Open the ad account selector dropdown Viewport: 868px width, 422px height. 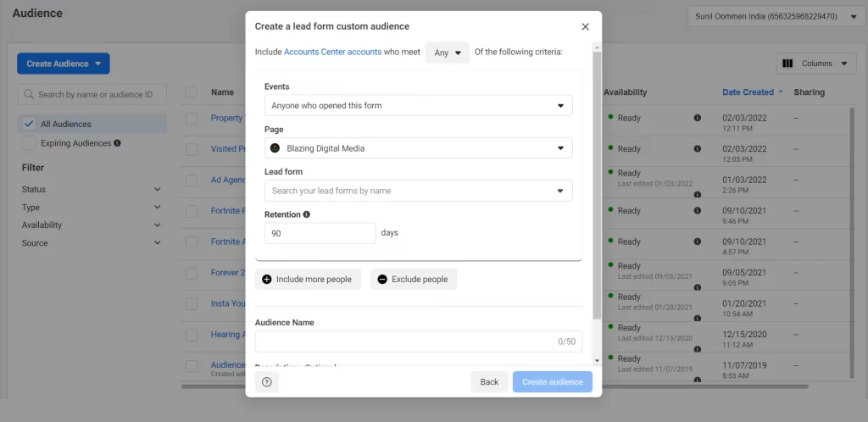(775, 17)
